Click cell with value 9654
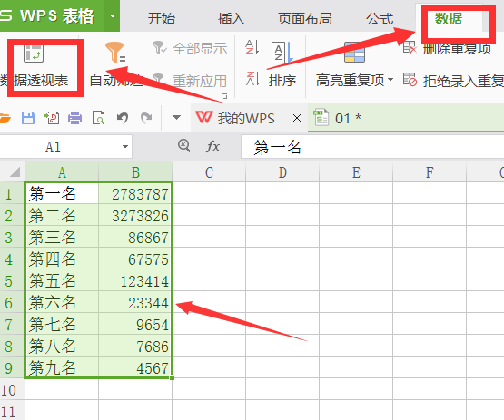Viewport: 504px width, 420px height. pyautogui.click(x=135, y=325)
